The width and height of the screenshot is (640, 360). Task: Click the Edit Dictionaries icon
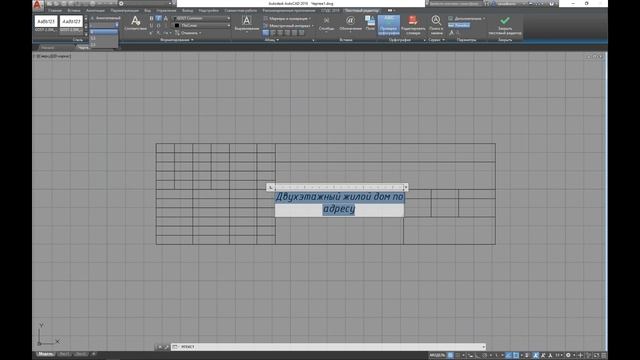click(x=413, y=20)
